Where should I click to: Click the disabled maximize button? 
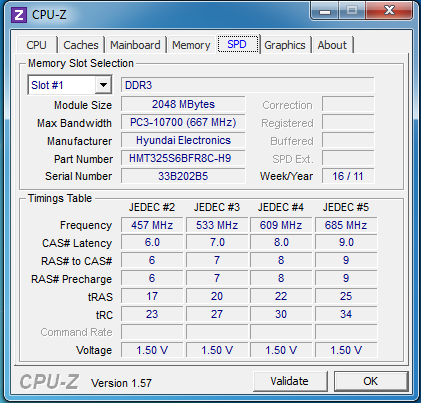coord(352,11)
